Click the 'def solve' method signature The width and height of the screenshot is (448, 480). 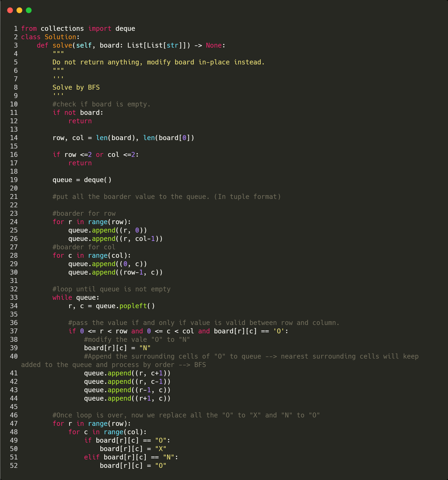pyautogui.click(x=131, y=45)
